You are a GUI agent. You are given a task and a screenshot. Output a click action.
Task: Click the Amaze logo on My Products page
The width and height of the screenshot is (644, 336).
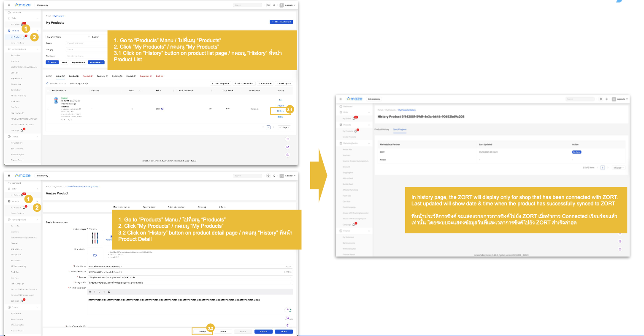coord(23,5)
